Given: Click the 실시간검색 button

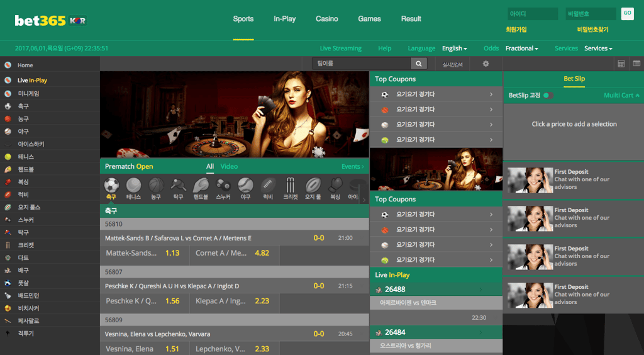Looking at the screenshot, I should pos(452,64).
